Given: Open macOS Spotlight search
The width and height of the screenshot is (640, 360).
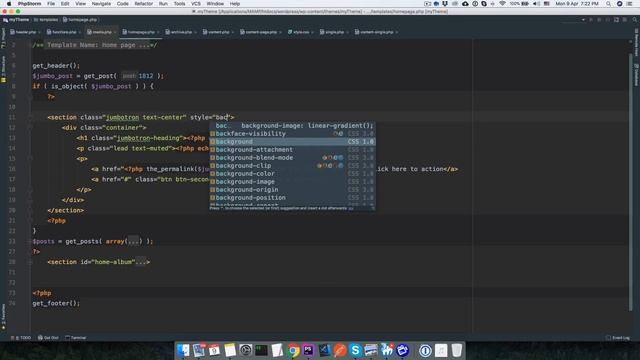Looking at the screenshot, I should point(609,4).
